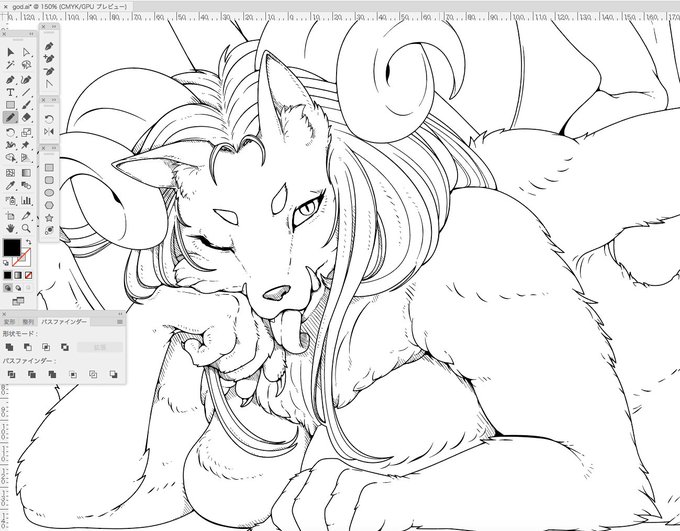Pick the Star tool

click(49, 218)
